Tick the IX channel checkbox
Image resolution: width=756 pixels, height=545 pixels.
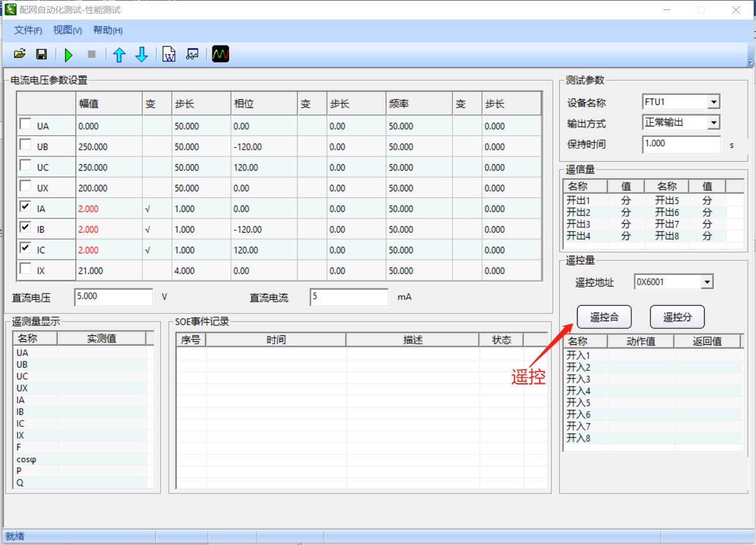[x=26, y=269]
